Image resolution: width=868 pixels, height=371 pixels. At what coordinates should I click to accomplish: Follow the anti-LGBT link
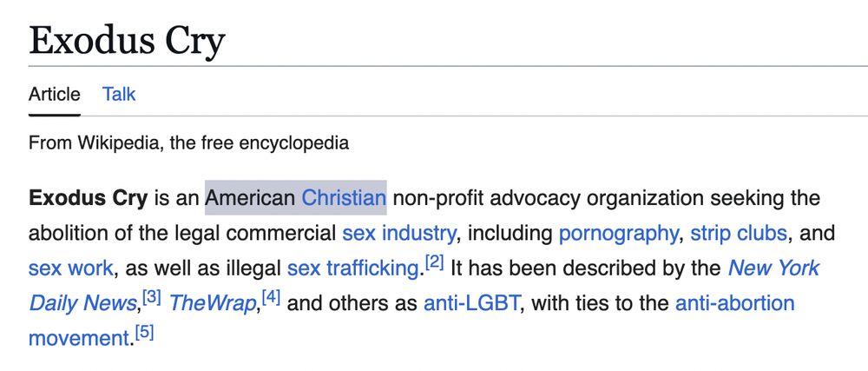(x=472, y=303)
